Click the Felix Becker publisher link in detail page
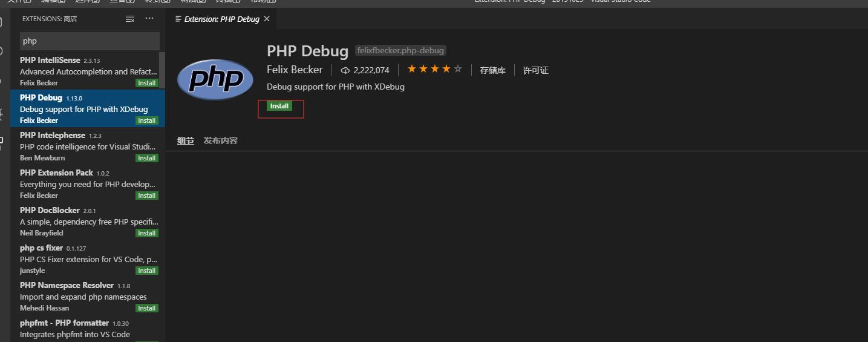The image size is (868, 342). (295, 70)
